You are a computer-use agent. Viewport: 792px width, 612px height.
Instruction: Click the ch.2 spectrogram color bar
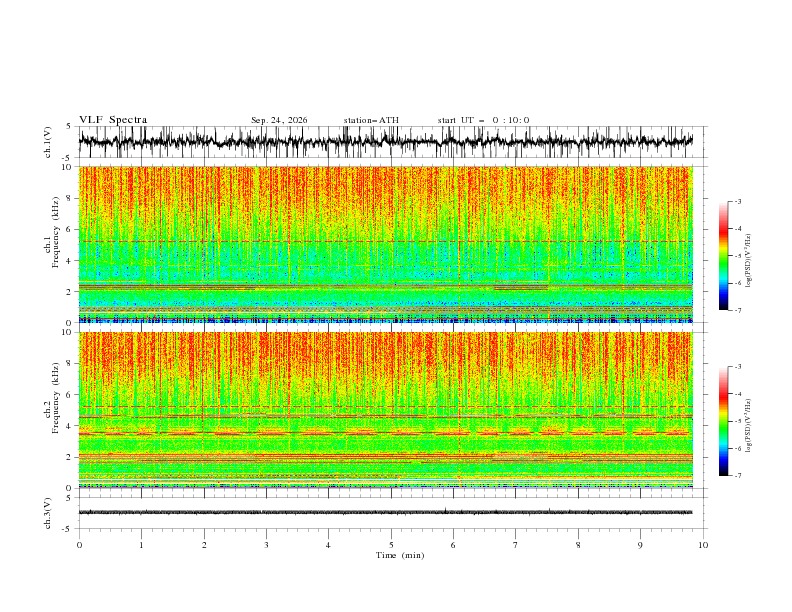pyautogui.click(x=723, y=421)
